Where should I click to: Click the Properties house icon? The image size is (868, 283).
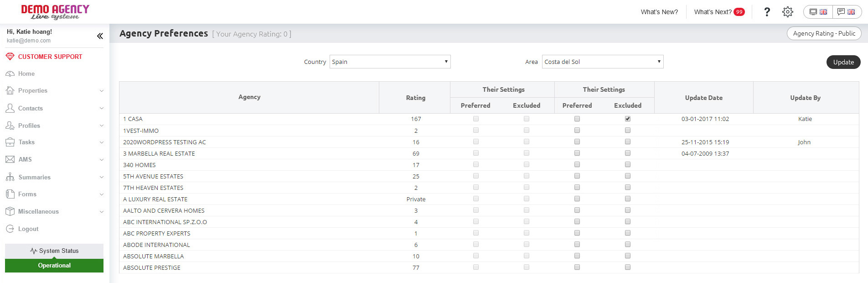(x=10, y=90)
